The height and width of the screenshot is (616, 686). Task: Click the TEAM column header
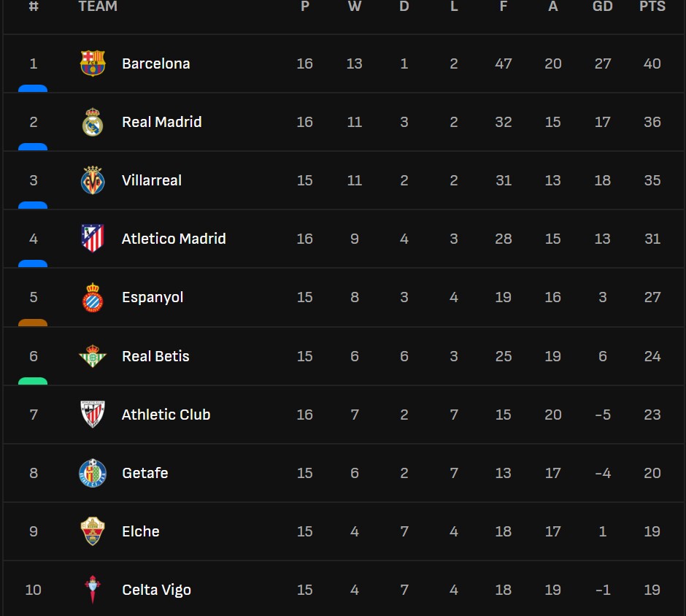pos(97,7)
